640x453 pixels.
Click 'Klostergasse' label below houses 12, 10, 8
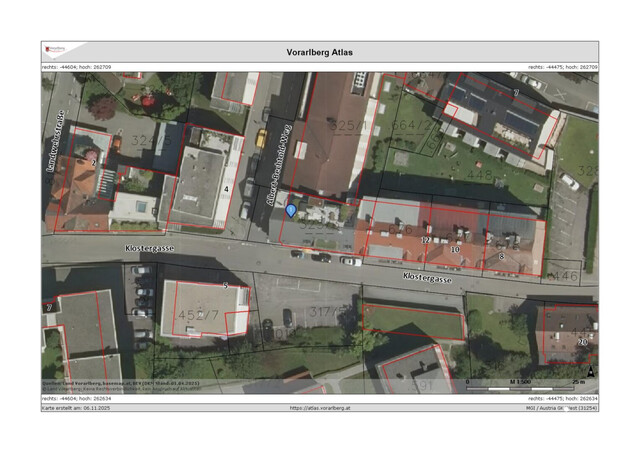pyautogui.click(x=427, y=278)
